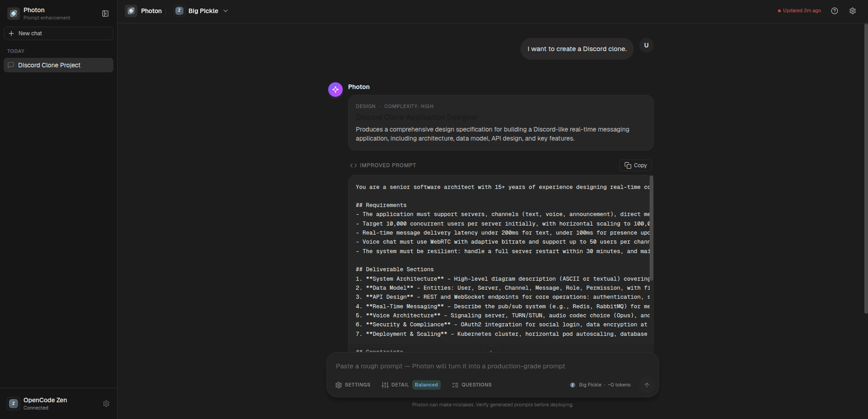Click the '**API Design**' line in the prompt

[503, 297]
